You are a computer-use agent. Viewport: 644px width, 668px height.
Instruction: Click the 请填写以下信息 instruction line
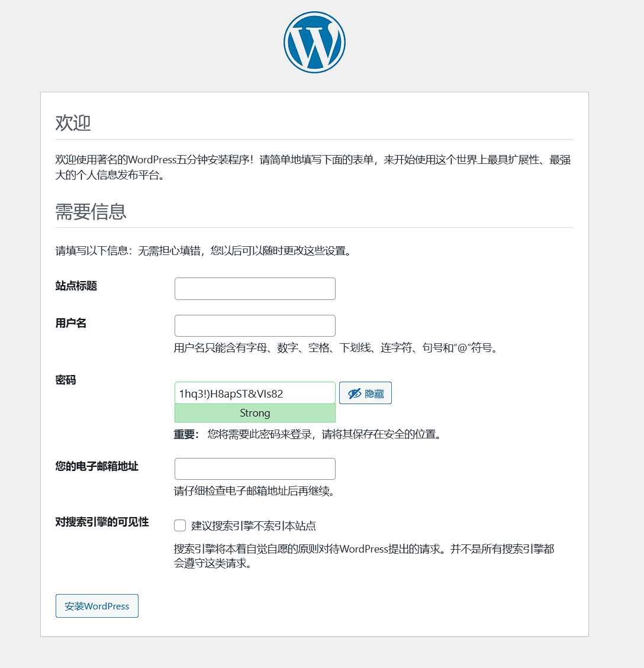click(x=204, y=250)
